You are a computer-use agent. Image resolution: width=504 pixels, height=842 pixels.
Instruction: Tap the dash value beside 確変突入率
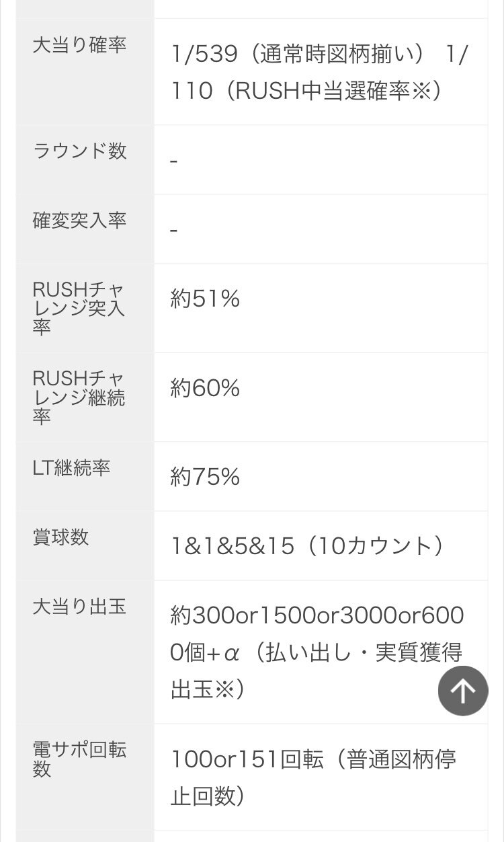click(174, 231)
